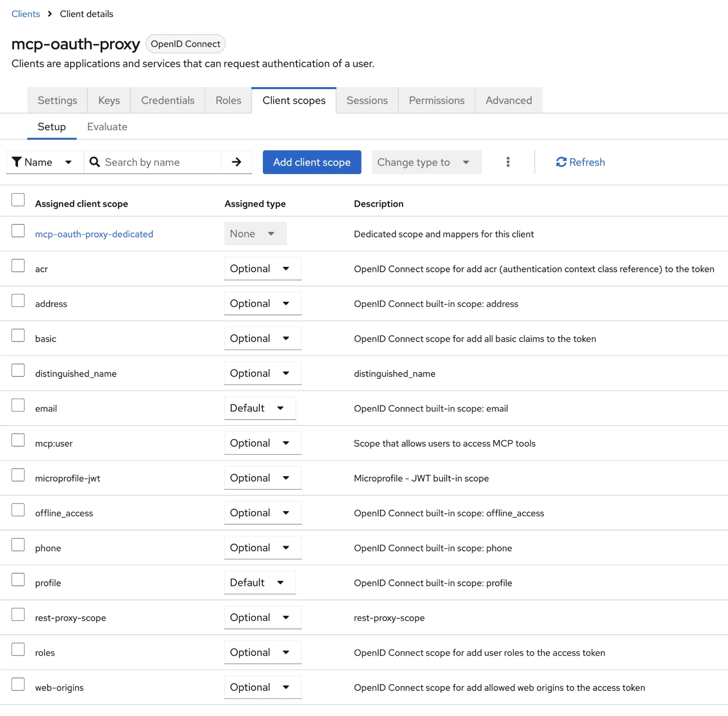Open the assigned type dropdown for acr

(x=262, y=268)
